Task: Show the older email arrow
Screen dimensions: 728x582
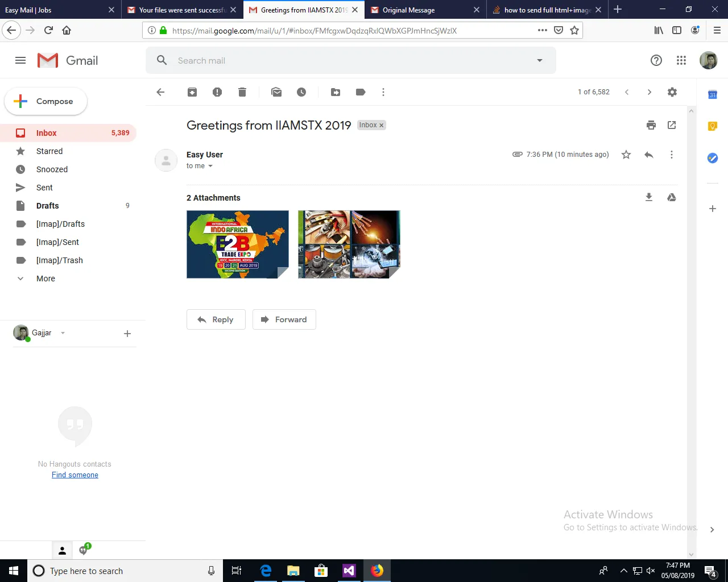Action: coord(650,92)
